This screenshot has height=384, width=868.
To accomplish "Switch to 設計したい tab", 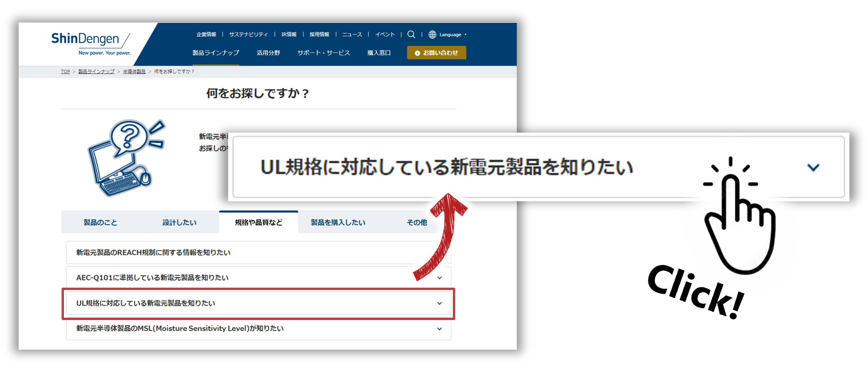I will click(x=179, y=222).
